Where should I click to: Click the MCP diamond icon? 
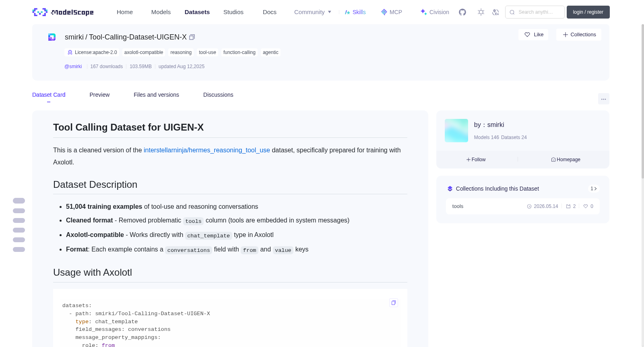tap(384, 12)
